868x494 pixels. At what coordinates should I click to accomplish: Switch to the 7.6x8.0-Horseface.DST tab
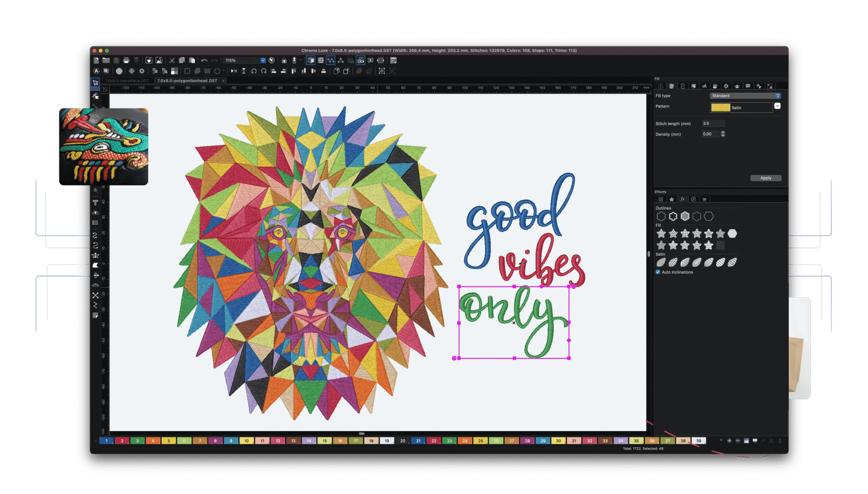tap(127, 80)
